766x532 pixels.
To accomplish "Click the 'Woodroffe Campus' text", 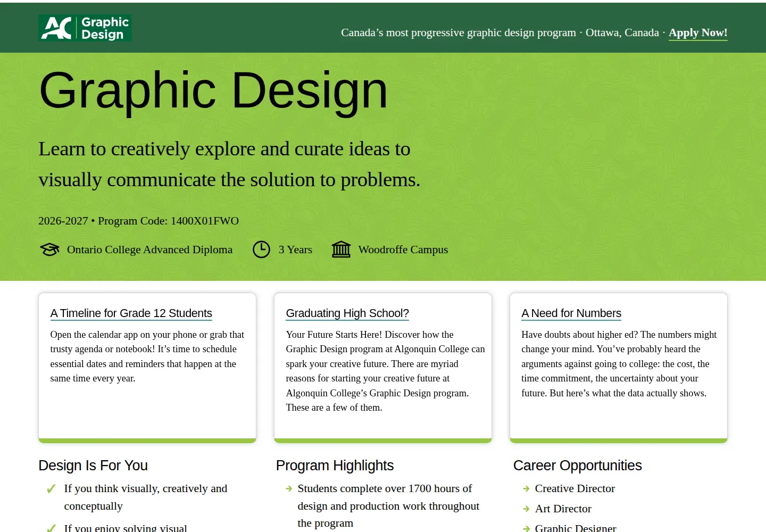I will coord(403,250).
